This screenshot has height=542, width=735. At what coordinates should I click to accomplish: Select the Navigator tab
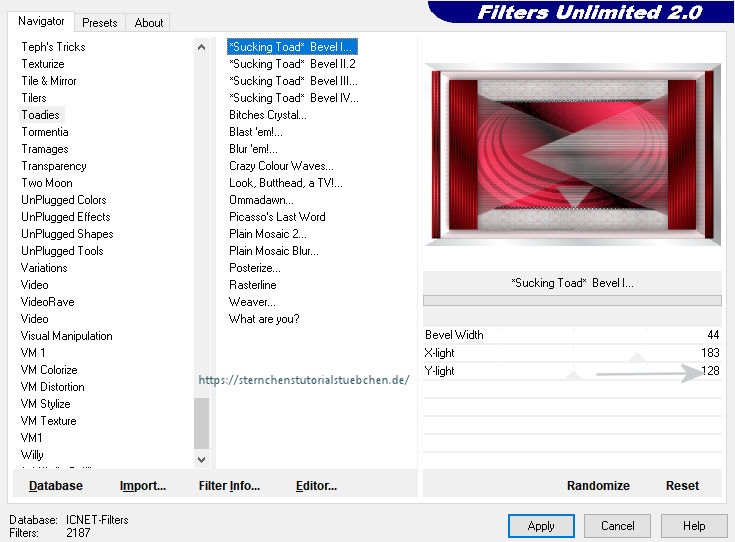pyautogui.click(x=42, y=21)
